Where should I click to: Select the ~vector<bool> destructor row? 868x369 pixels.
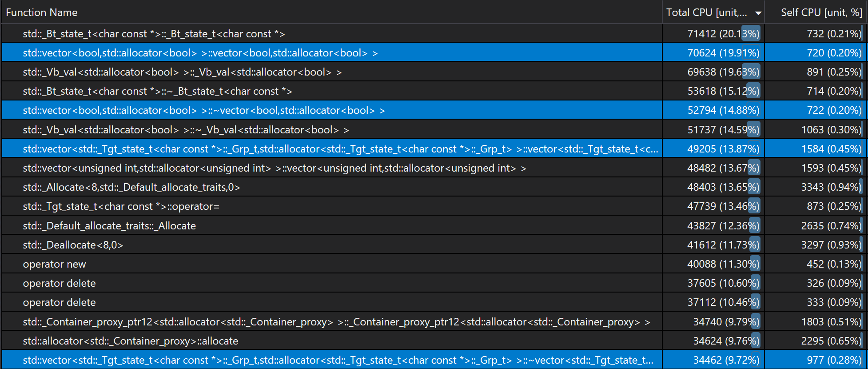tap(203, 110)
